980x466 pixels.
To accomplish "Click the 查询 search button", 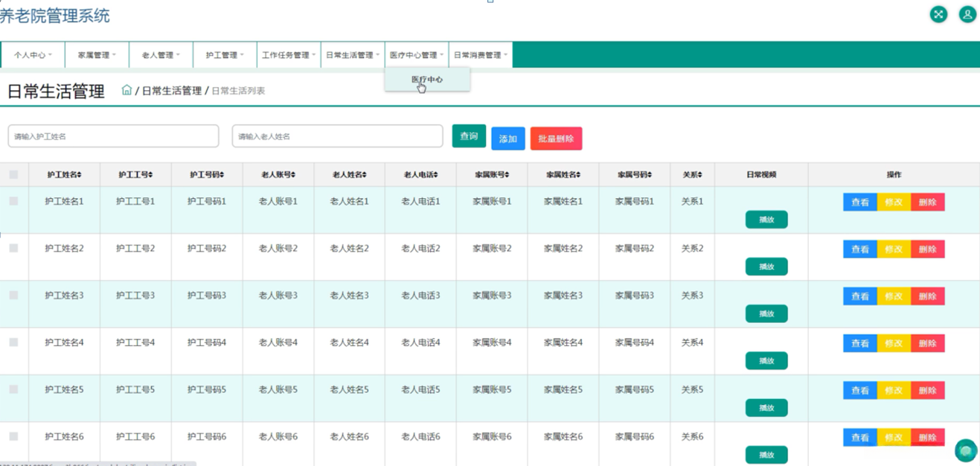I will 469,136.
